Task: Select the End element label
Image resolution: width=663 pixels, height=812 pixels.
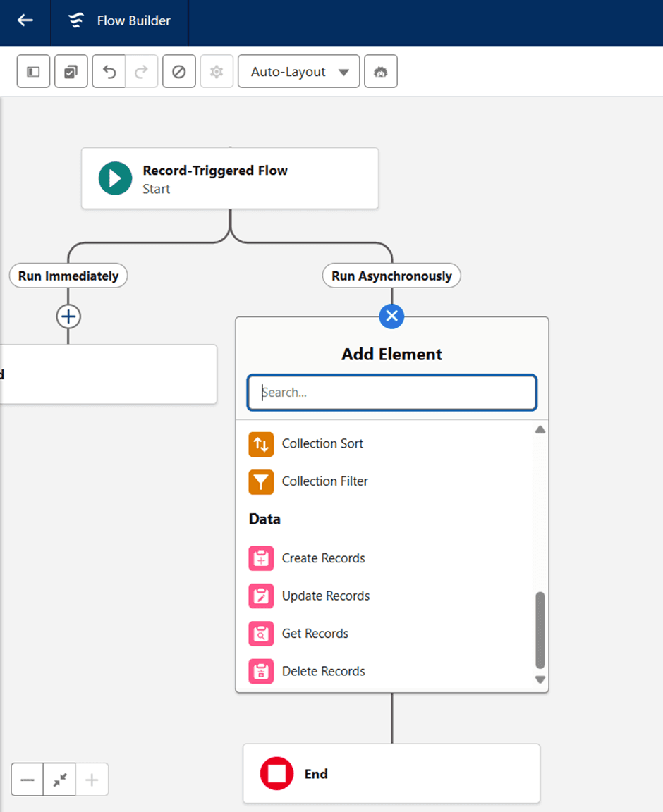Action: (316, 774)
